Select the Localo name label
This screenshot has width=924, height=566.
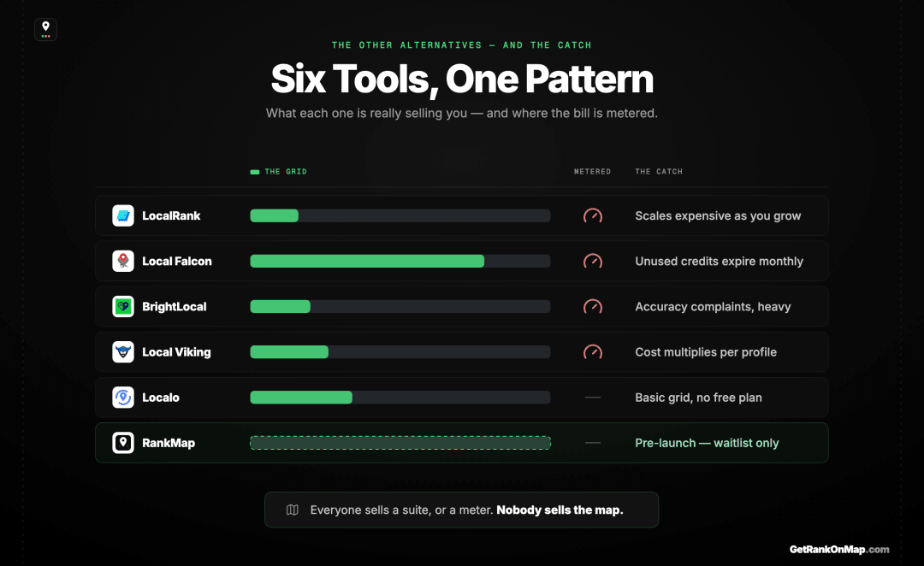pos(160,397)
